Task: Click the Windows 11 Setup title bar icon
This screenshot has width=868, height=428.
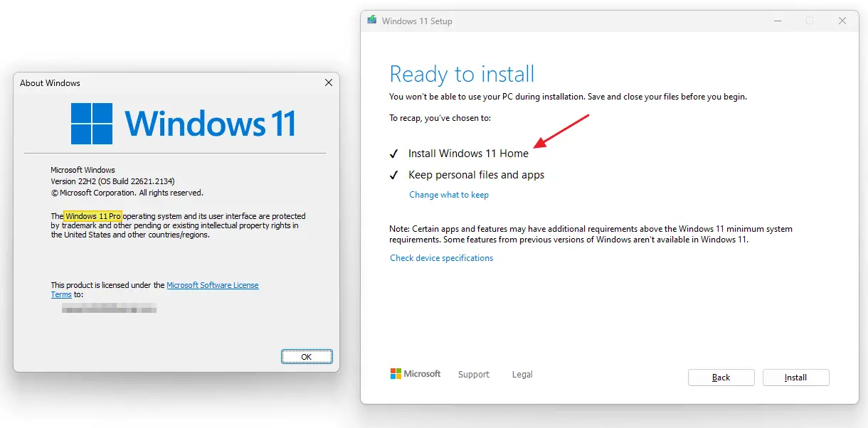Action: (x=372, y=21)
